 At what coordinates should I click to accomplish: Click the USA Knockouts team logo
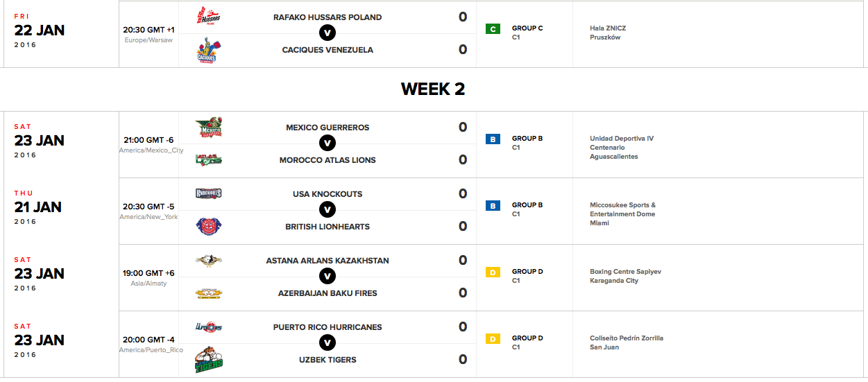tap(209, 193)
